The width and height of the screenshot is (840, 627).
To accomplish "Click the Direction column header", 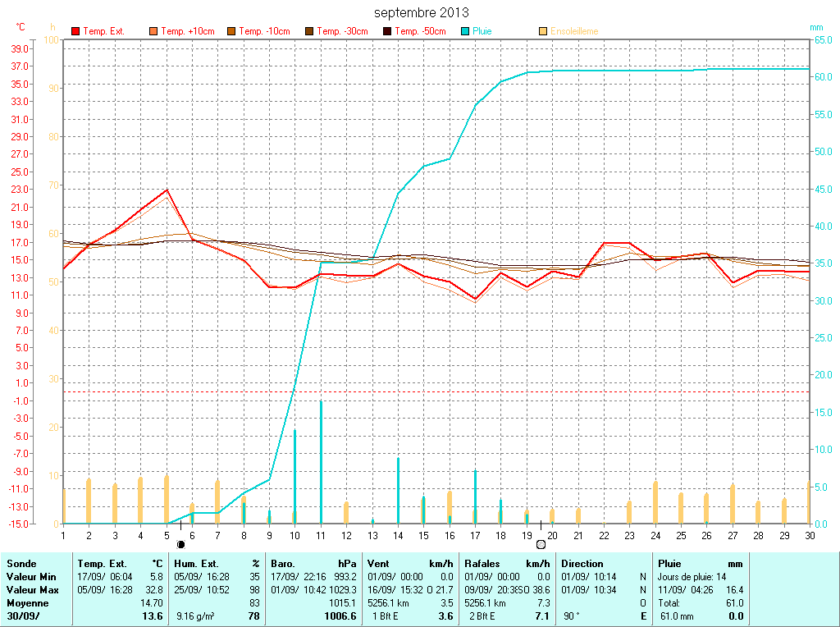I will point(582,564).
